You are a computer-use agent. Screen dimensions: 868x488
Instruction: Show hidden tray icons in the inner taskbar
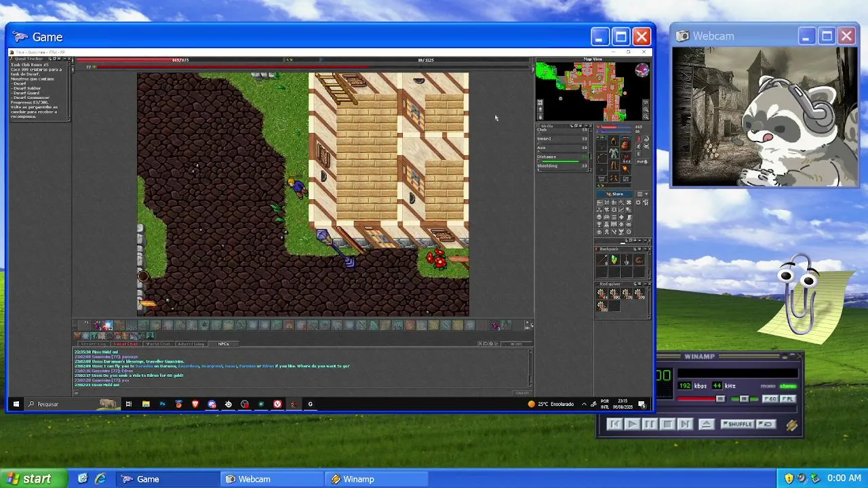[x=584, y=404]
